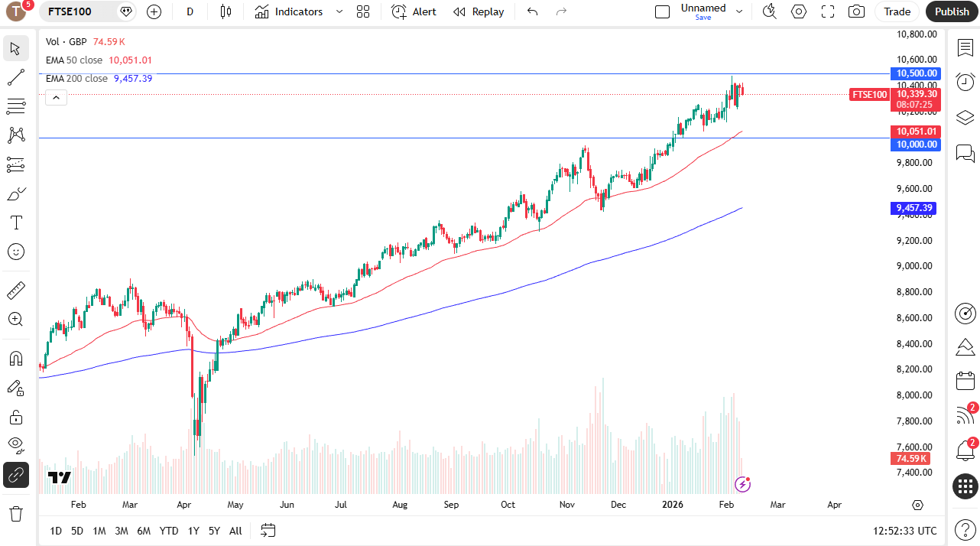980x546 pixels.
Task: Open the go to date calendar
Action: [268, 530]
